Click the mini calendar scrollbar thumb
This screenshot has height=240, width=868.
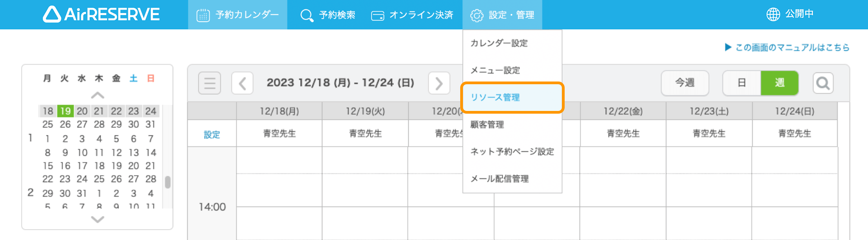point(168,182)
